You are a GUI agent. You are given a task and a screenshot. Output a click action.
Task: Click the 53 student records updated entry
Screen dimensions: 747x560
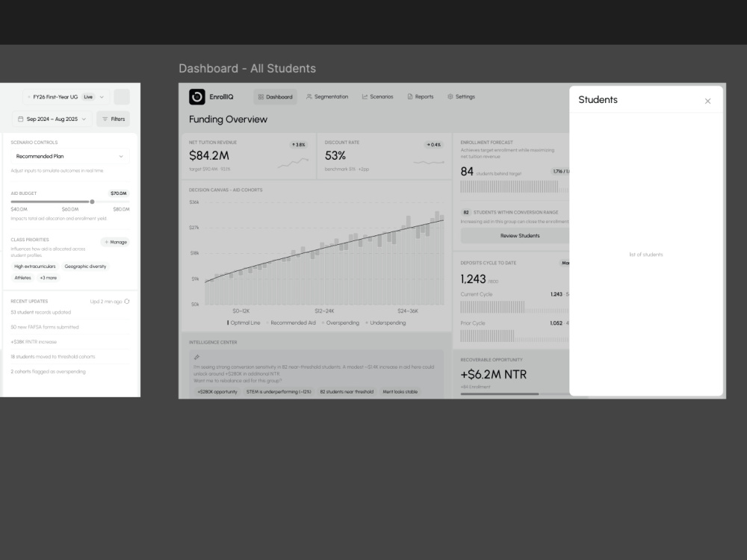click(41, 312)
